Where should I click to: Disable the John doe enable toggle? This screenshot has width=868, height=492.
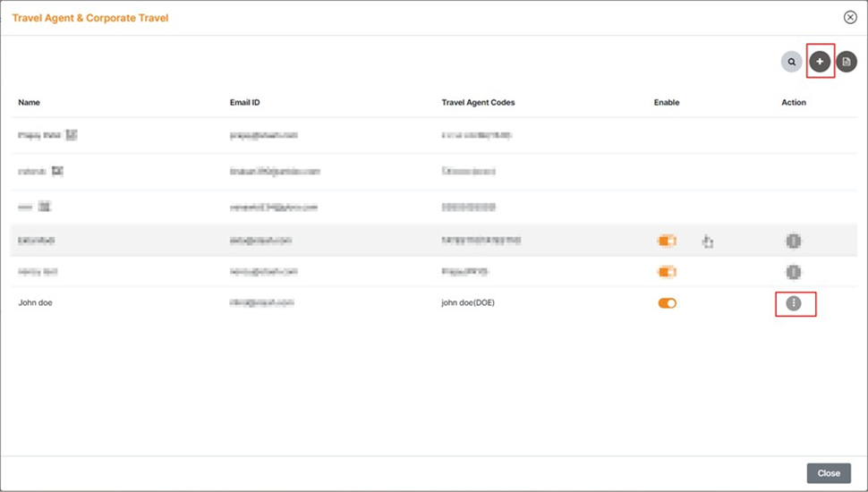click(x=667, y=303)
